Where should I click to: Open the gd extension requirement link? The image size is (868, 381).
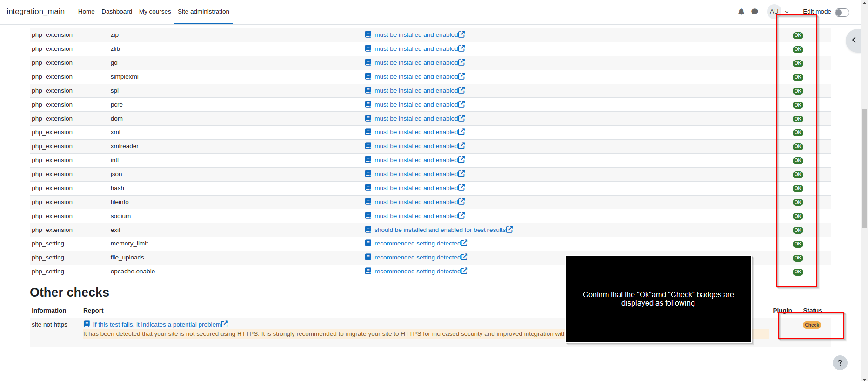416,63
